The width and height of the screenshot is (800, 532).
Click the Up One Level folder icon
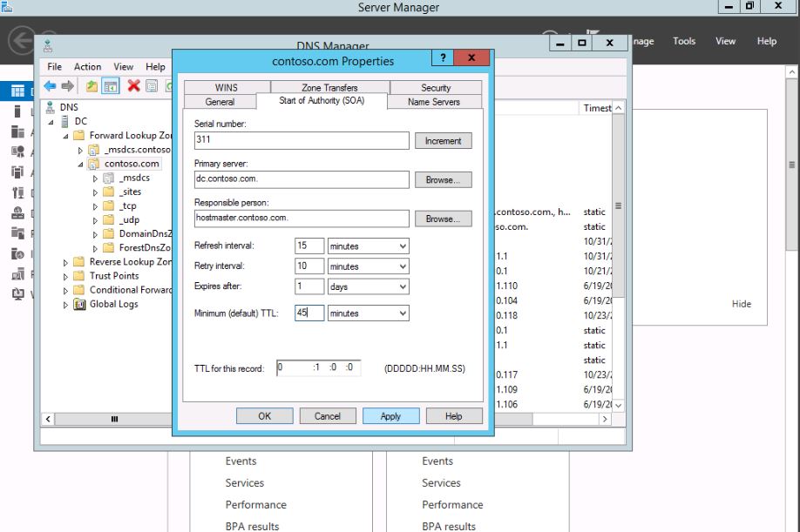coord(92,86)
